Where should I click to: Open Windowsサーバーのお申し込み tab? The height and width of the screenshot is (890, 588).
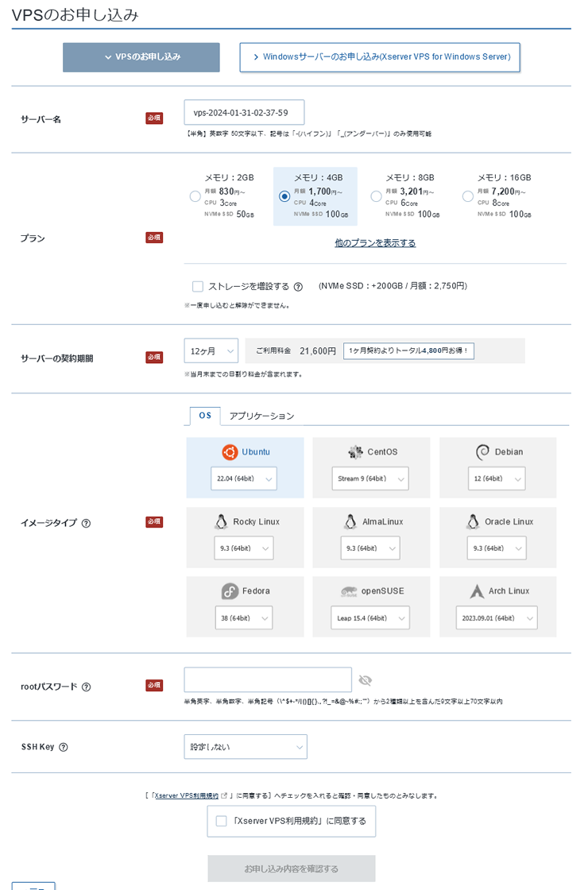(380, 57)
